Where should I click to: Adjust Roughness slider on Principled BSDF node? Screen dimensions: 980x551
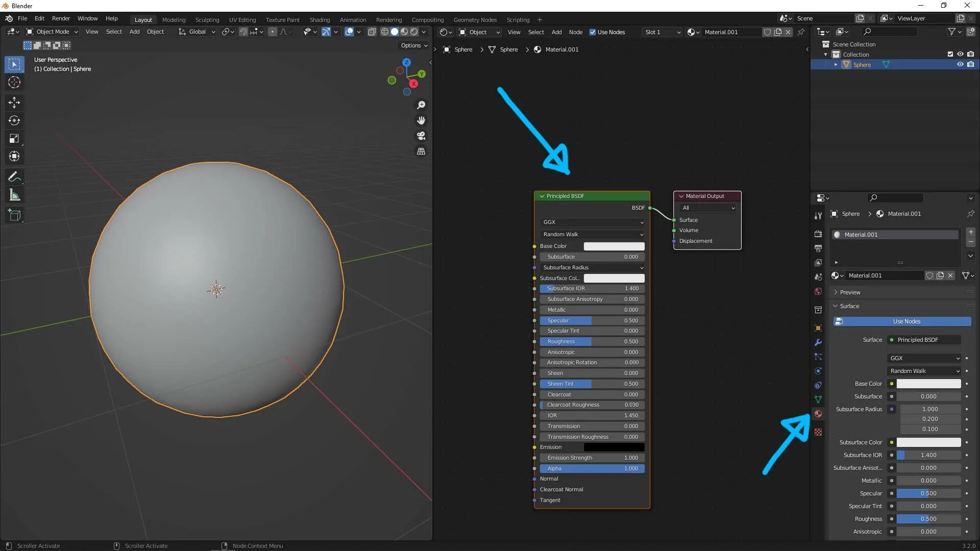tap(592, 341)
